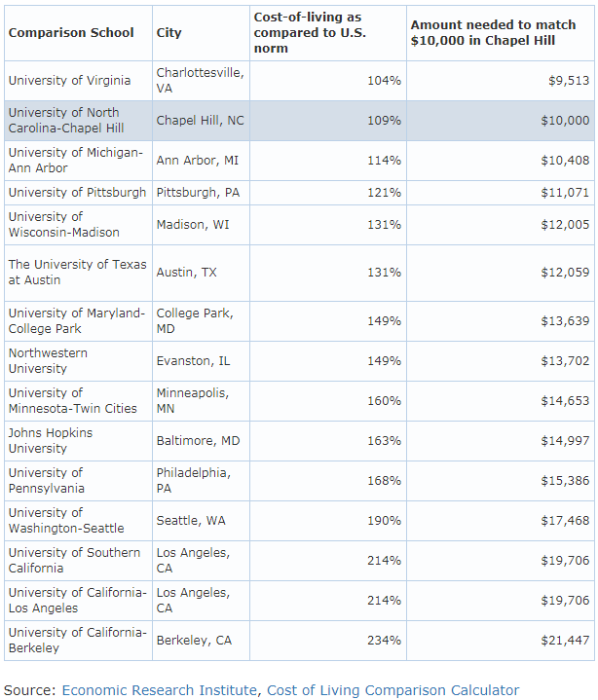Select the Johns Hopkins University cell
The height and width of the screenshot is (700, 598).
(x=78, y=441)
